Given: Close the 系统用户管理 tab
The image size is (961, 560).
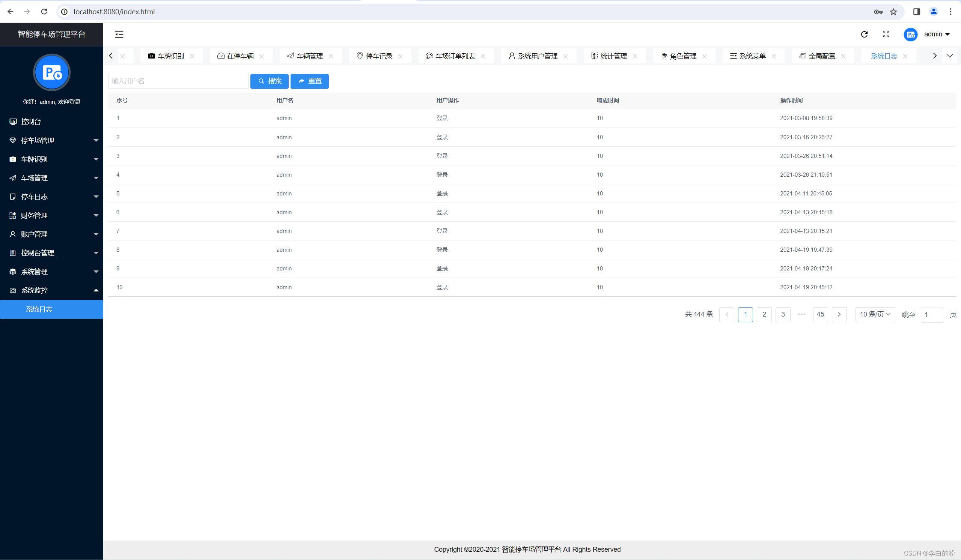Looking at the screenshot, I should (566, 56).
